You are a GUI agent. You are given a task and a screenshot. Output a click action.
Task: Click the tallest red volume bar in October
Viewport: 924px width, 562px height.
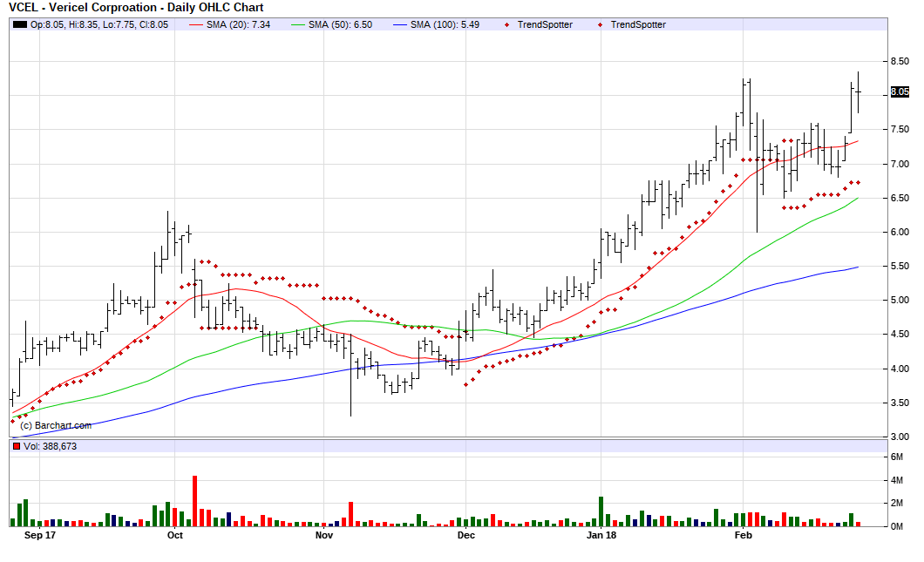click(195, 501)
